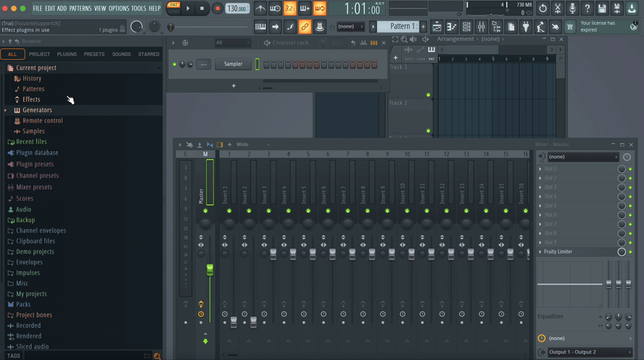644x360 pixels.
Task: Click the undo history circular arrow icon
Action: 542,8
